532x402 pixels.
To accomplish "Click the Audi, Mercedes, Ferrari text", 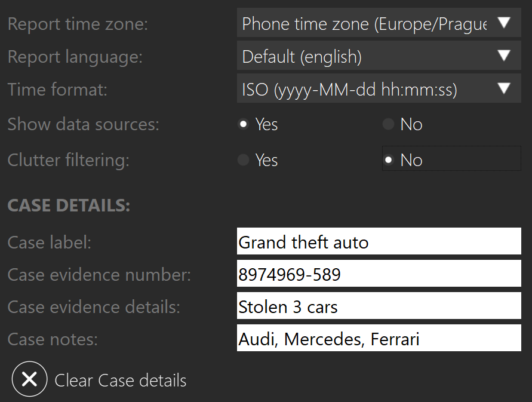I will pyautogui.click(x=329, y=339).
